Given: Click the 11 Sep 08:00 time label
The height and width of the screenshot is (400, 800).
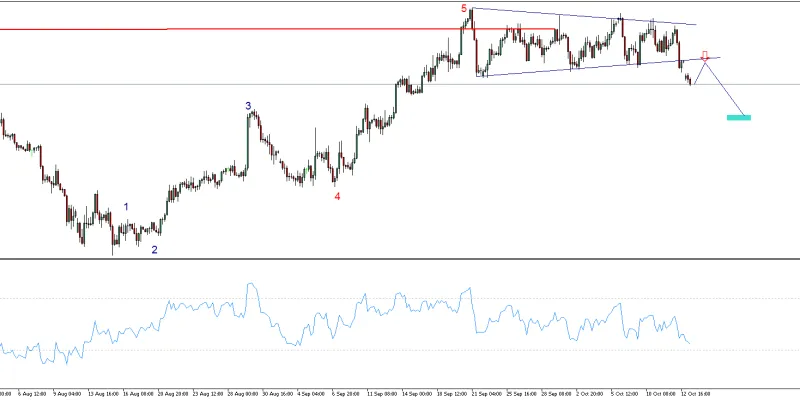Looking at the screenshot, I should click(x=383, y=394).
